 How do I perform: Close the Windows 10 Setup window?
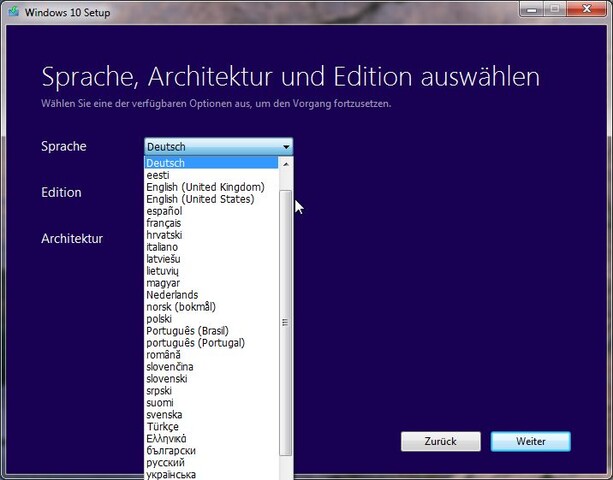[x=586, y=9]
